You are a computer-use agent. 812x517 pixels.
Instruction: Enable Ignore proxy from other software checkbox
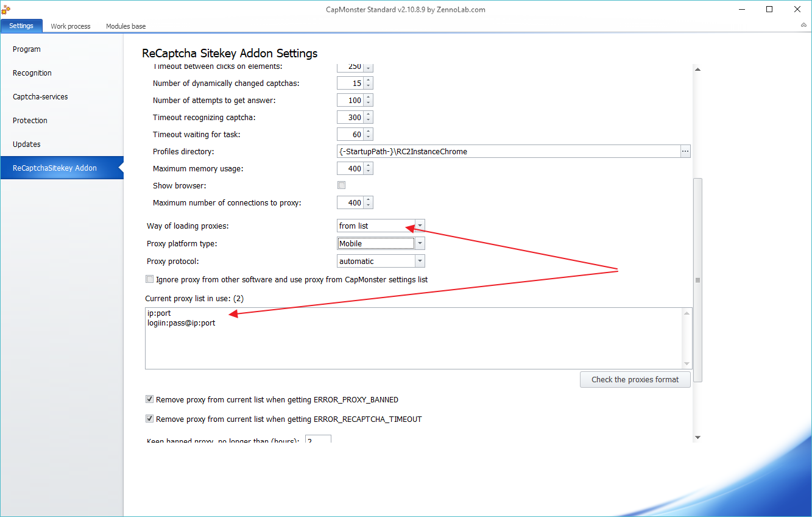pos(150,280)
